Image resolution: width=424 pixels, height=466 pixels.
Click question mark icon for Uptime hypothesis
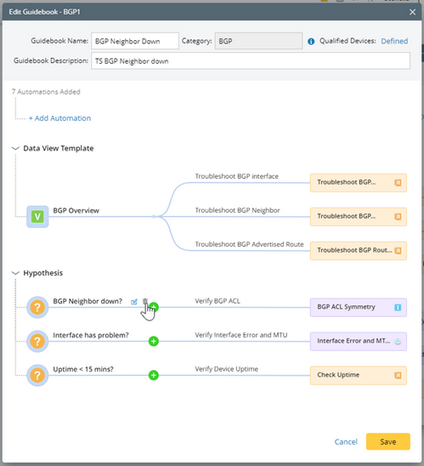coord(37,375)
